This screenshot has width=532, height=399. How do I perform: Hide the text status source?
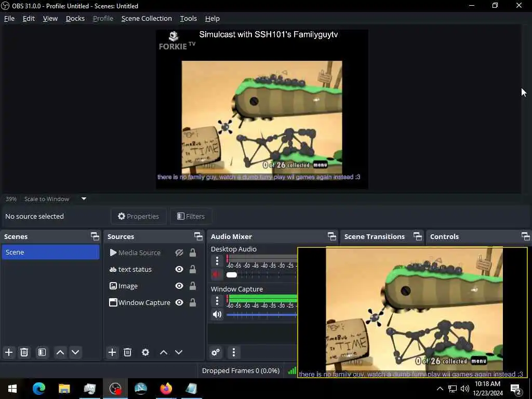[x=179, y=270]
